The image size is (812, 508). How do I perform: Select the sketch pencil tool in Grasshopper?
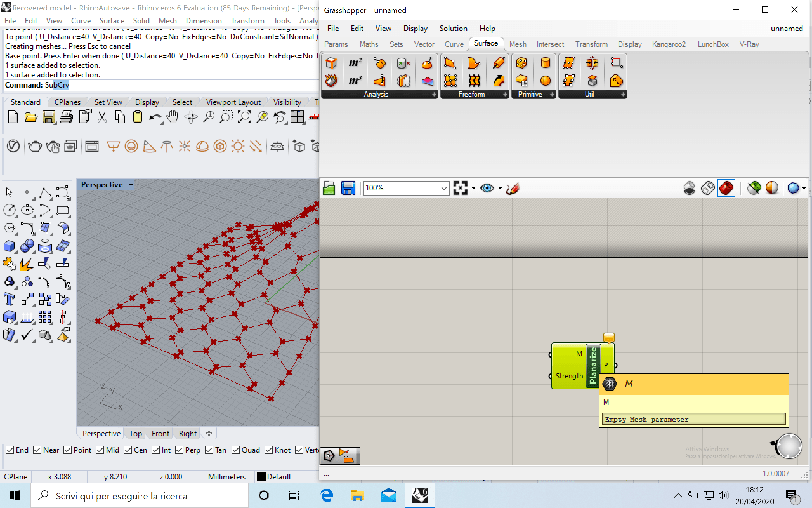514,188
